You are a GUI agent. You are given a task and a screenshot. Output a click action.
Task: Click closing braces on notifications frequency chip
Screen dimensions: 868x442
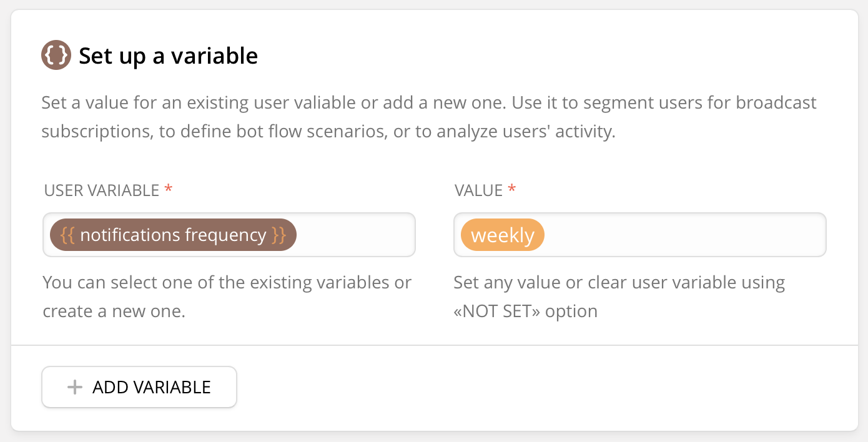point(279,235)
